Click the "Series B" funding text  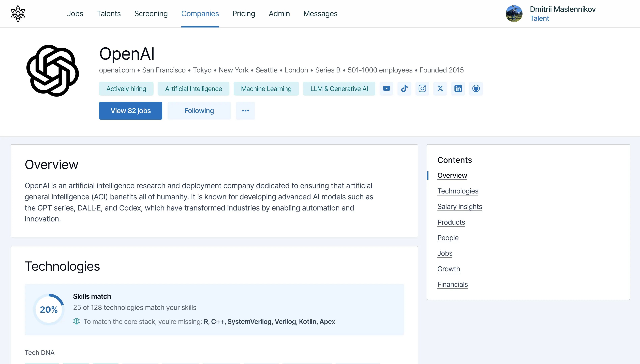328,70
